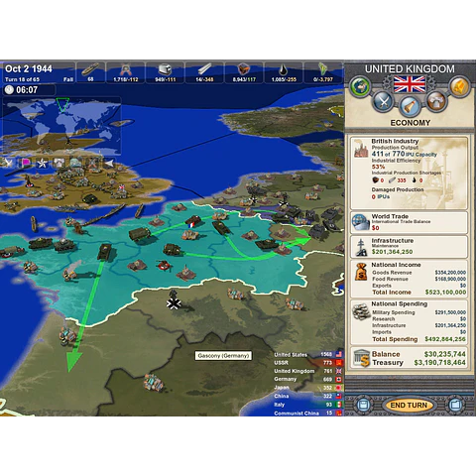
Task: Click the bank Treasury icon
Action: tap(361, 358)
